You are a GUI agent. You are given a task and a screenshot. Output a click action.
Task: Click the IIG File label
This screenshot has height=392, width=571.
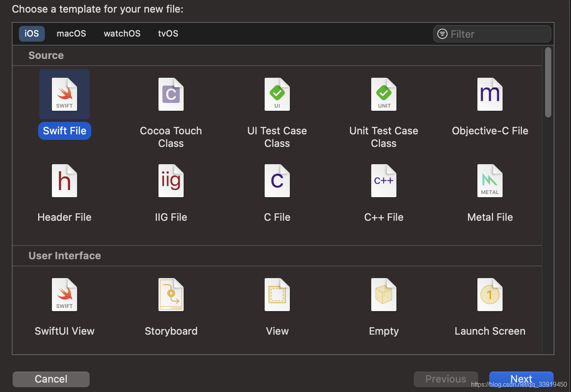[171, 217]
